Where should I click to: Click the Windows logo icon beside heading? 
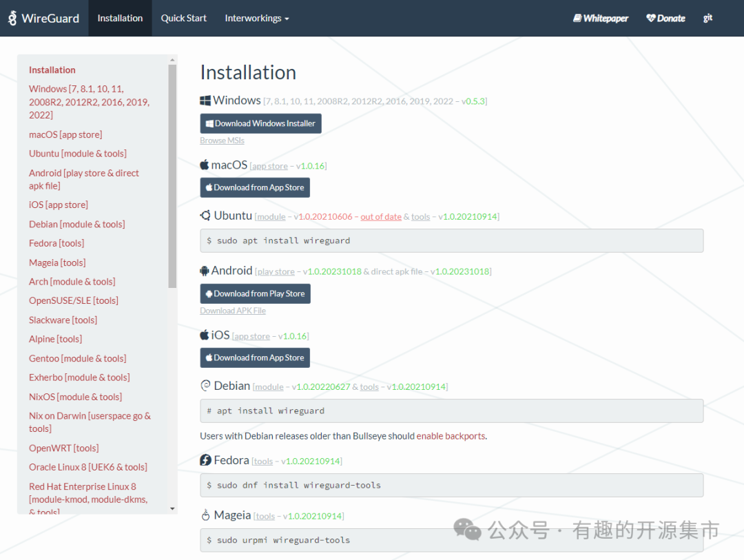[205, 101]
